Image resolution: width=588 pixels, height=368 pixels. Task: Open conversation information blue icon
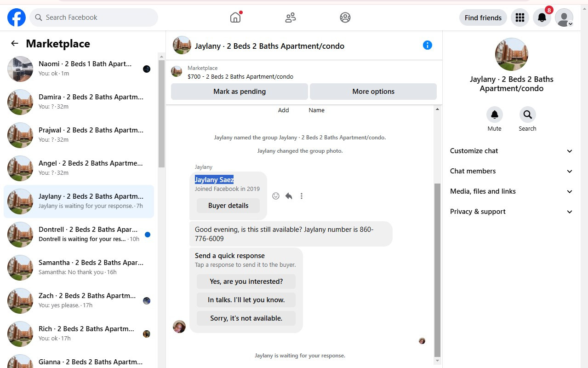(x=428, y=45)
